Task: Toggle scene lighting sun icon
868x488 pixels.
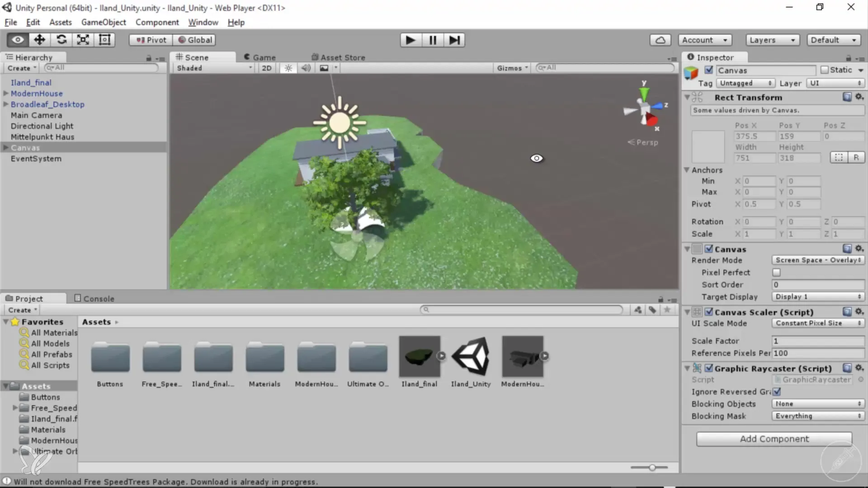Action: click(288, 68)
